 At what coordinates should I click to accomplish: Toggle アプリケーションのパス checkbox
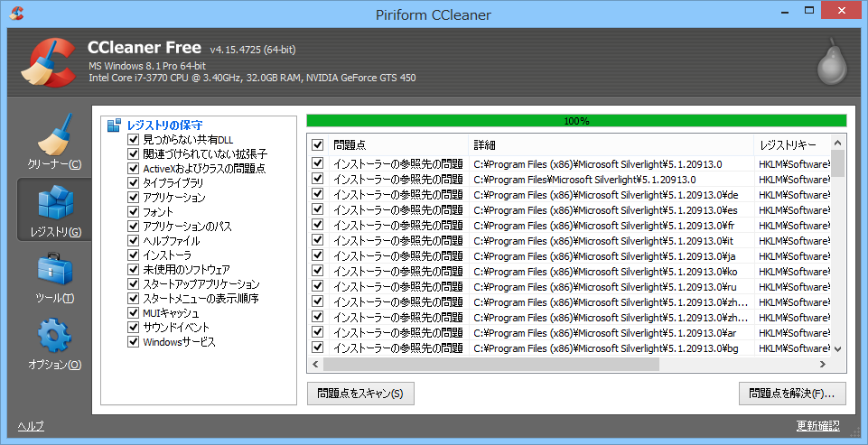(133, 226)
